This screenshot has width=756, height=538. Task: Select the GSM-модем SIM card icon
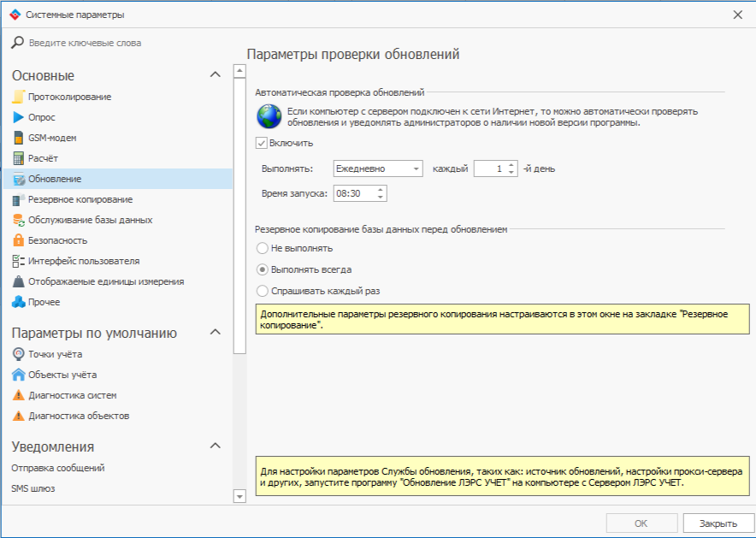click(18, 138)
